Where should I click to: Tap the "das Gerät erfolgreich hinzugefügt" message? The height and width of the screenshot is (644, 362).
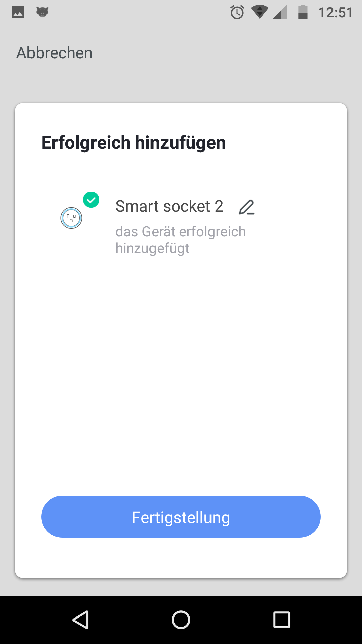180,240
